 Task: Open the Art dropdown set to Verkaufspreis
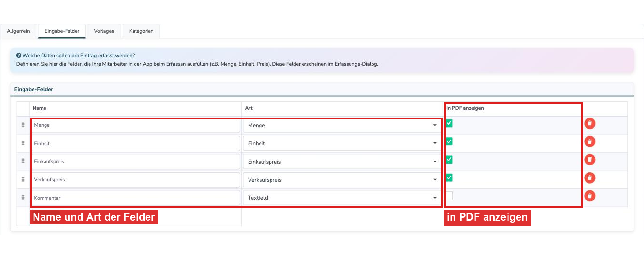pyautogui.click(x=342, y=180)
